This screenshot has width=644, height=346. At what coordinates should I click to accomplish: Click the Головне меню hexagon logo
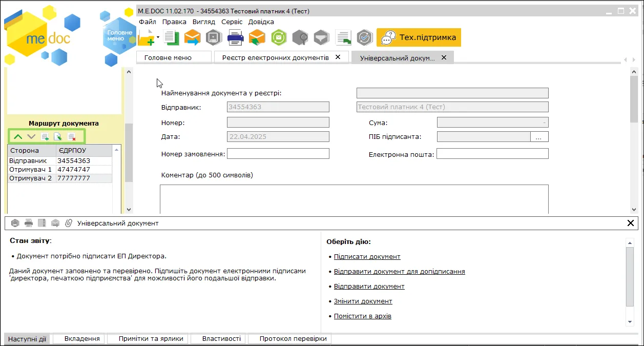[118, 36]
